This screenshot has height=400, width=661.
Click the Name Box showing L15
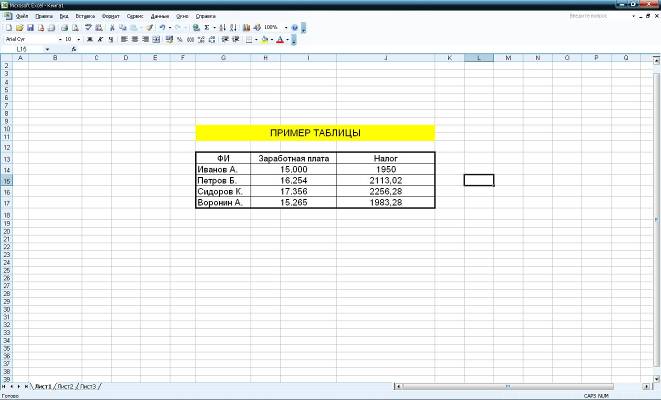(22, 49)
